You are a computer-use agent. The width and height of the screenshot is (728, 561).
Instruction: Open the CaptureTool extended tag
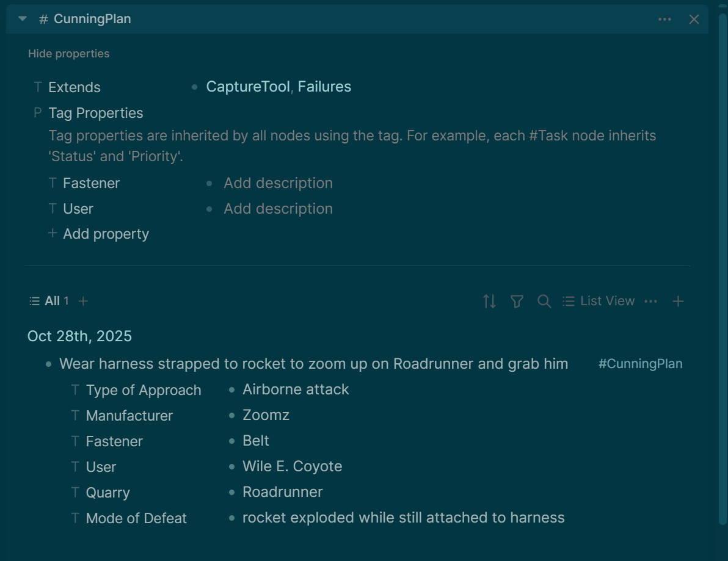coord(247,87)
